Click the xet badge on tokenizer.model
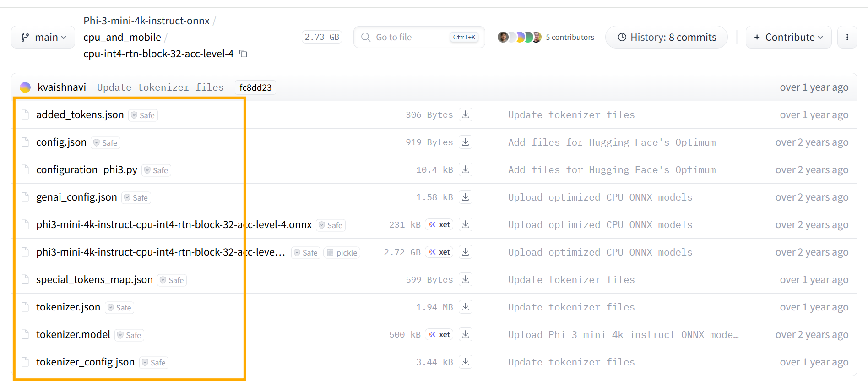868x392 pixels. tap(439, 334)
